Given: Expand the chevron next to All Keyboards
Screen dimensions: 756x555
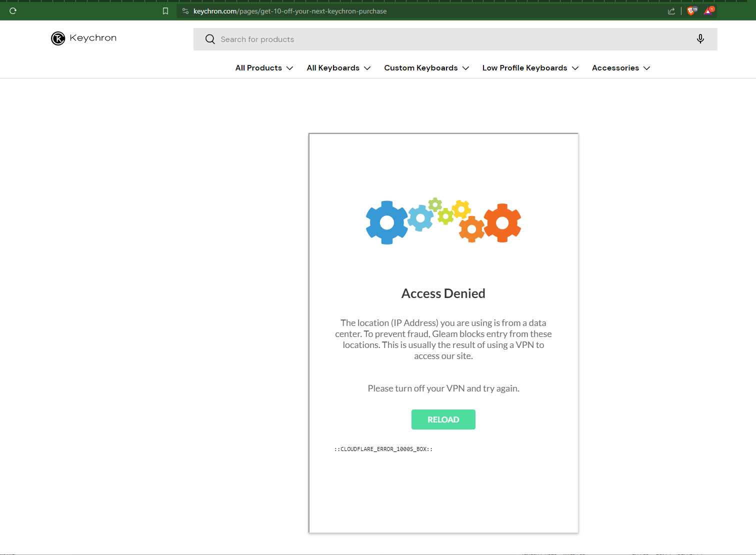Looking at the screenshot, I should pyautogui.click(x=367, y=68).
